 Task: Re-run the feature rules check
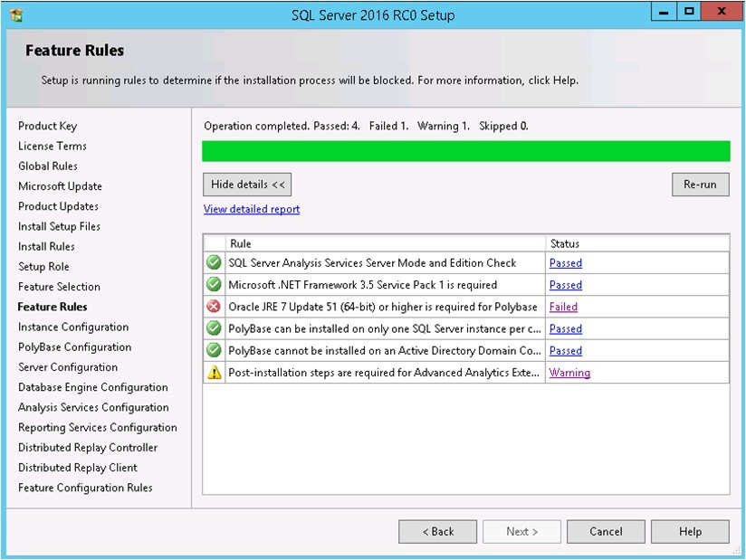(701, 185)
